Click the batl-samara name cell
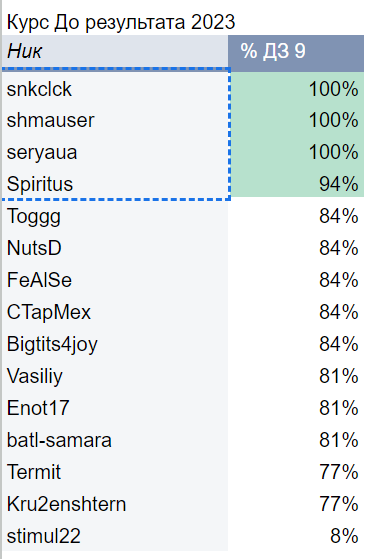This screenshot has width=369, height=559. coord(115,440)
